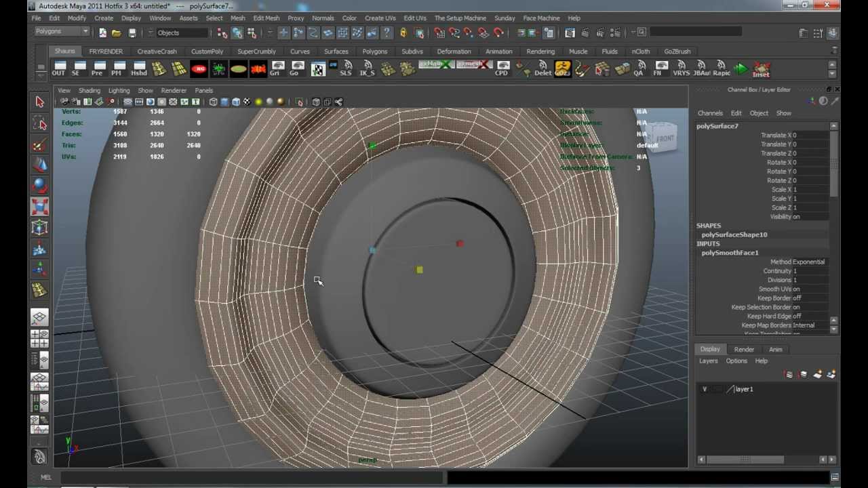Open the Keep Map Borders Internal dropdown
Screen dimensions: 868x488
(x=810, y=325)
